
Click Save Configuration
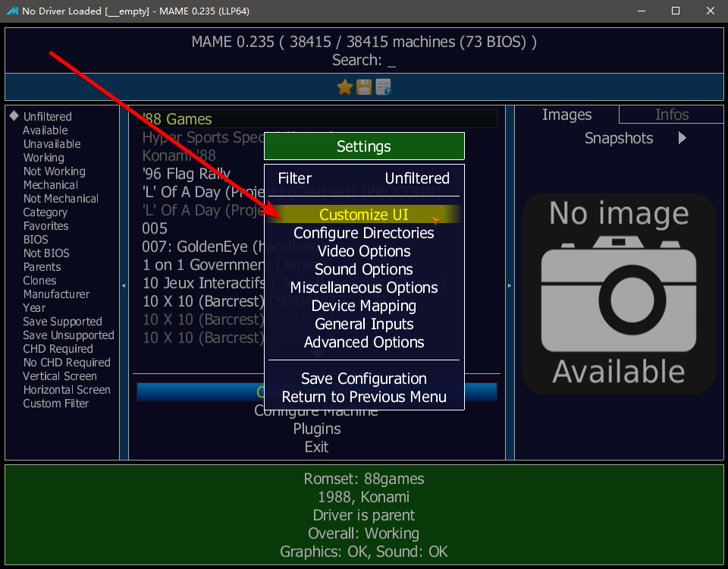(364, 379)
